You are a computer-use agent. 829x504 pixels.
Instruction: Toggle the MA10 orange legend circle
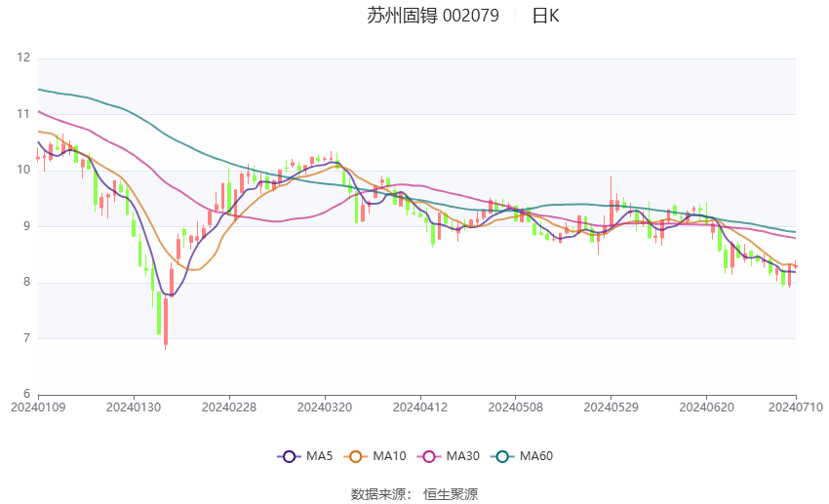tap(355, 456)
